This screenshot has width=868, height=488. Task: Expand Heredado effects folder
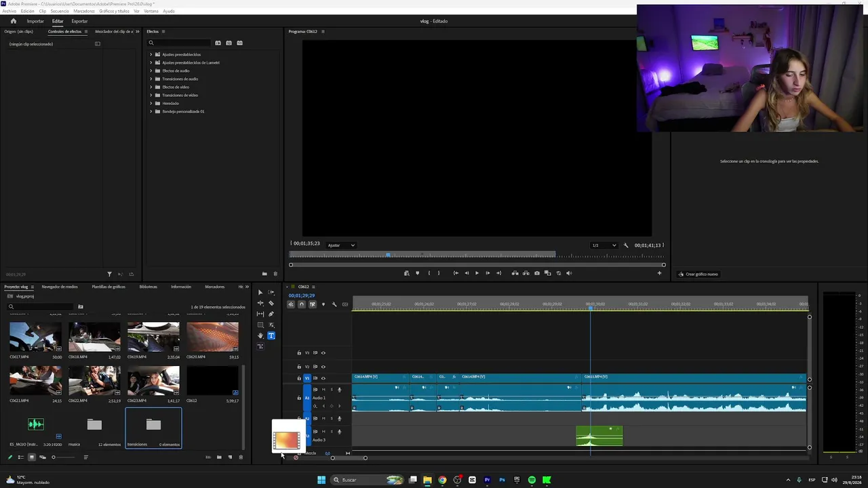pyautogui.click(x=151, y=103)
